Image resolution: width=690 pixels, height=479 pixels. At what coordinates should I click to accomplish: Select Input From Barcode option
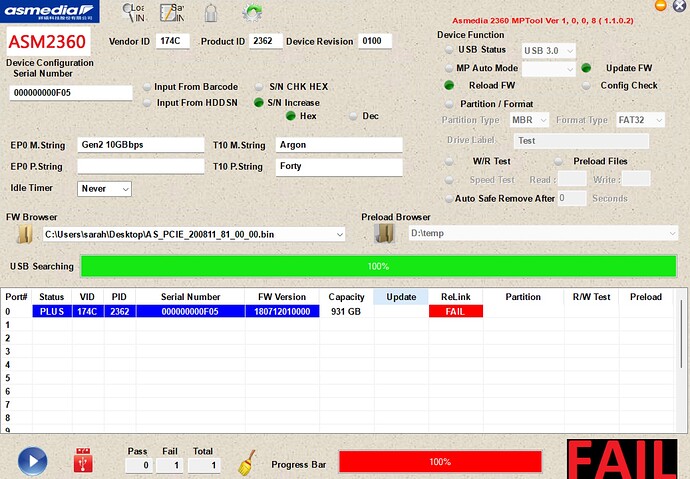(147, 87)
